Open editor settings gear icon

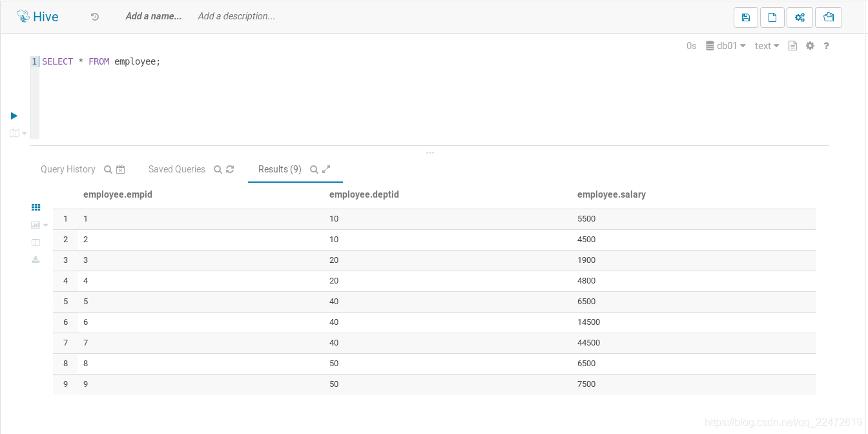(x=810, y=46)
